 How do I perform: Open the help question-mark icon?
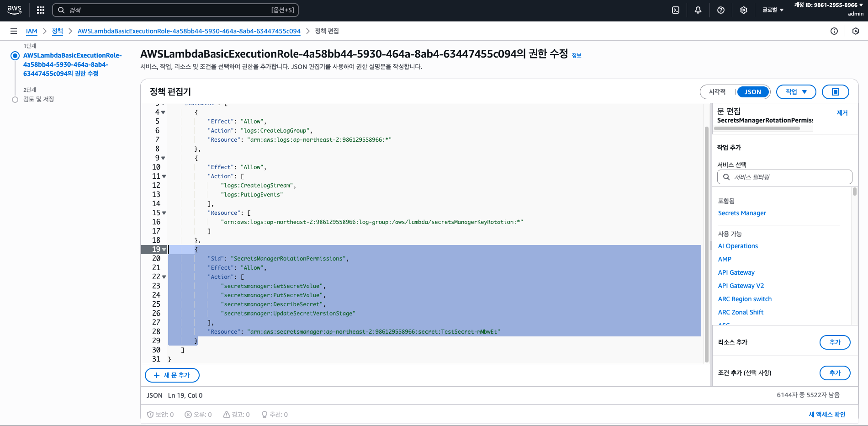pyautogui.click(x=721, y=10)
